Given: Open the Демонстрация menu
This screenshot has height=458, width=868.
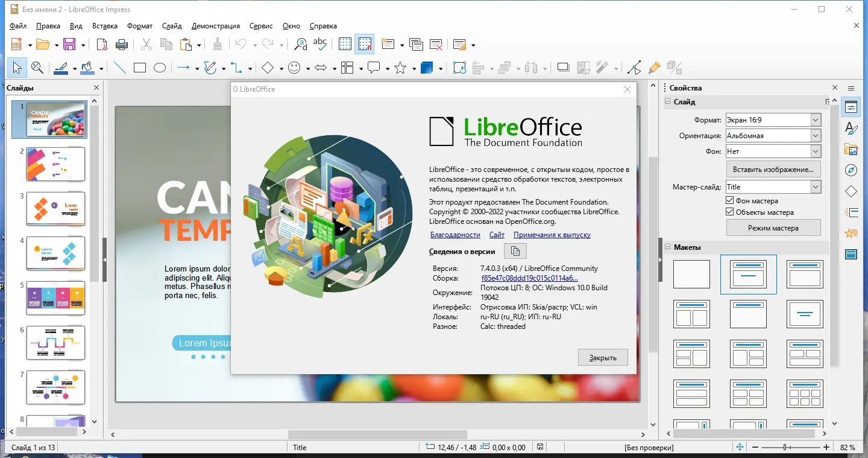Looking at the screenshot, I should pyautogui.click(x=216, y=26).
